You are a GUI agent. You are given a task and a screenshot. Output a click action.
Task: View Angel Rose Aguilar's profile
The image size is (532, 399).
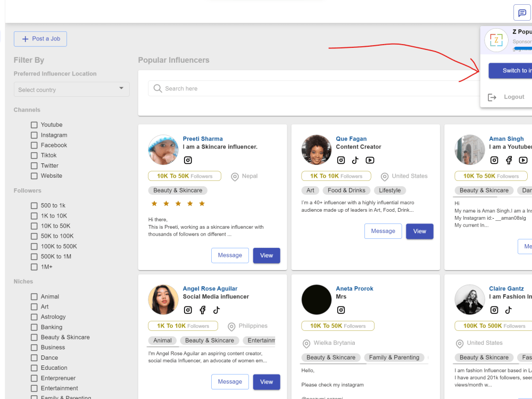coord(267,382)
